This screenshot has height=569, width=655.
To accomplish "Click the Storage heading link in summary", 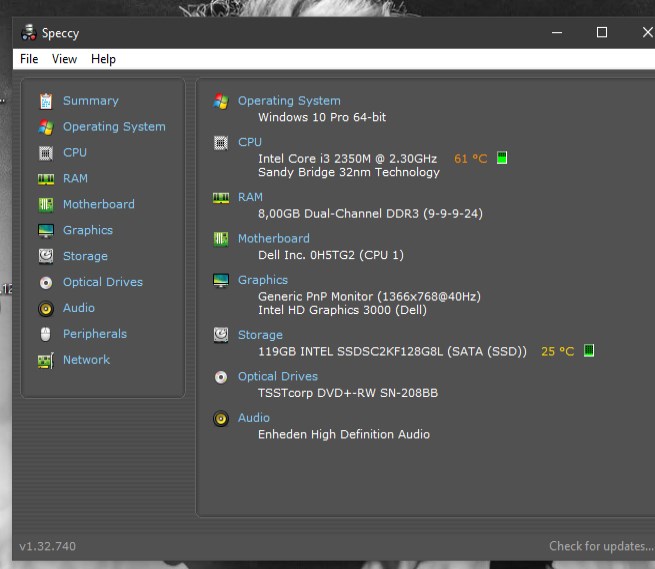I will point(260,335).
